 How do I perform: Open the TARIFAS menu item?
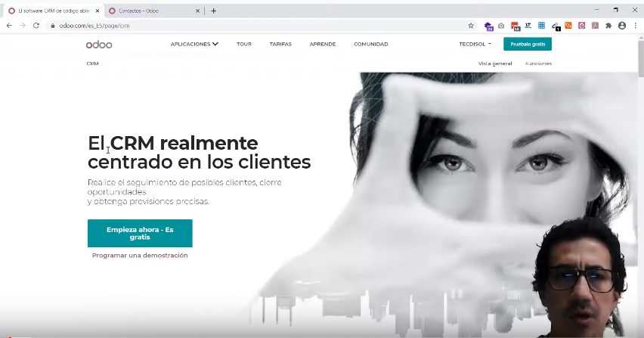(280, 45)
